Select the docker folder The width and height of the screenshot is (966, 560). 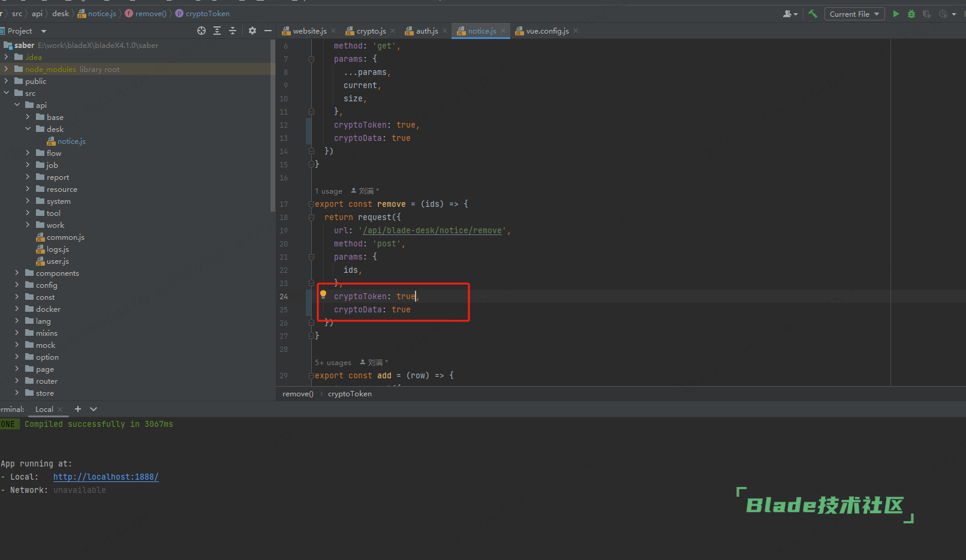pos(43,309)
